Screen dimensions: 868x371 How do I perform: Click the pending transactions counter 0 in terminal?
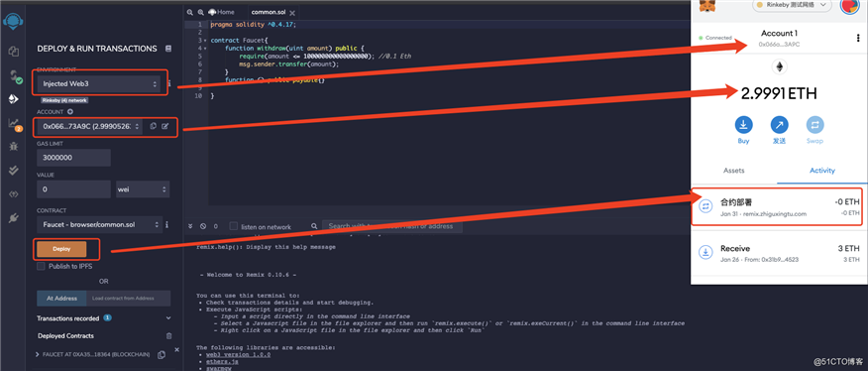tap(216, 226)
